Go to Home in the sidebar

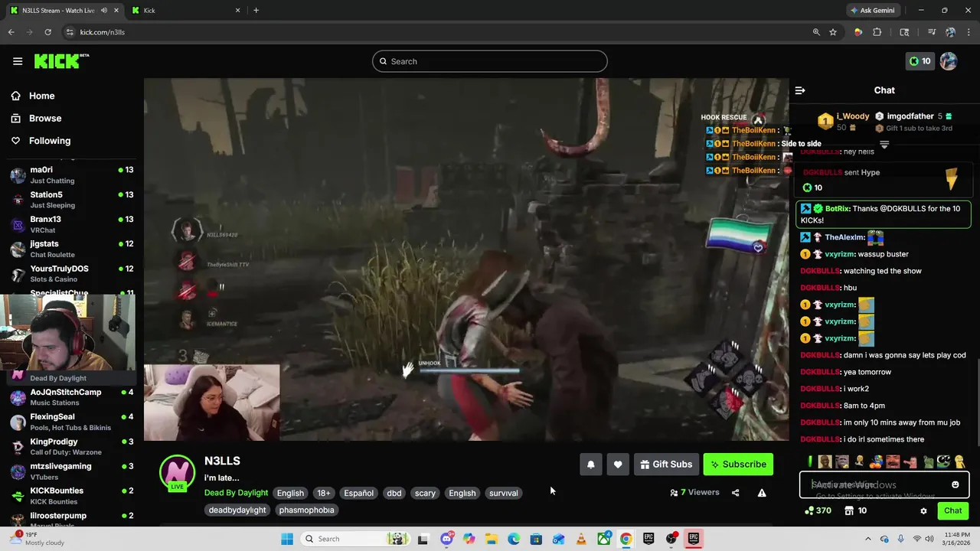[42, 96]
